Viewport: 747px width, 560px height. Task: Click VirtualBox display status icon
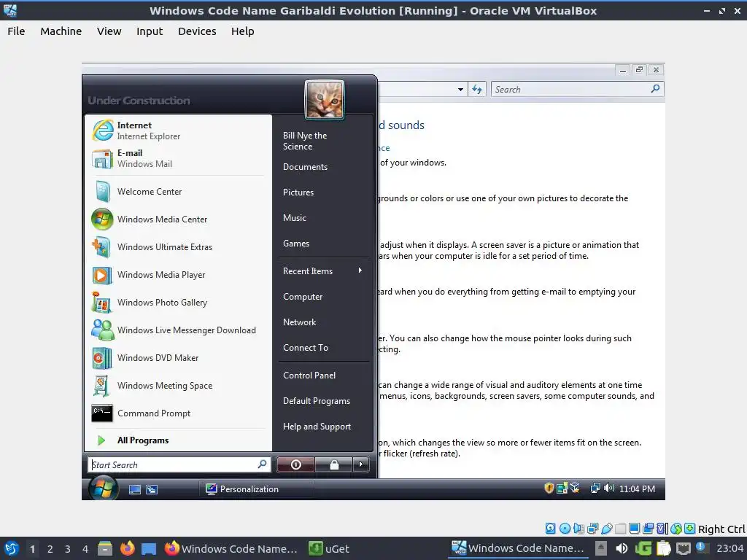[x=634, y=528]
